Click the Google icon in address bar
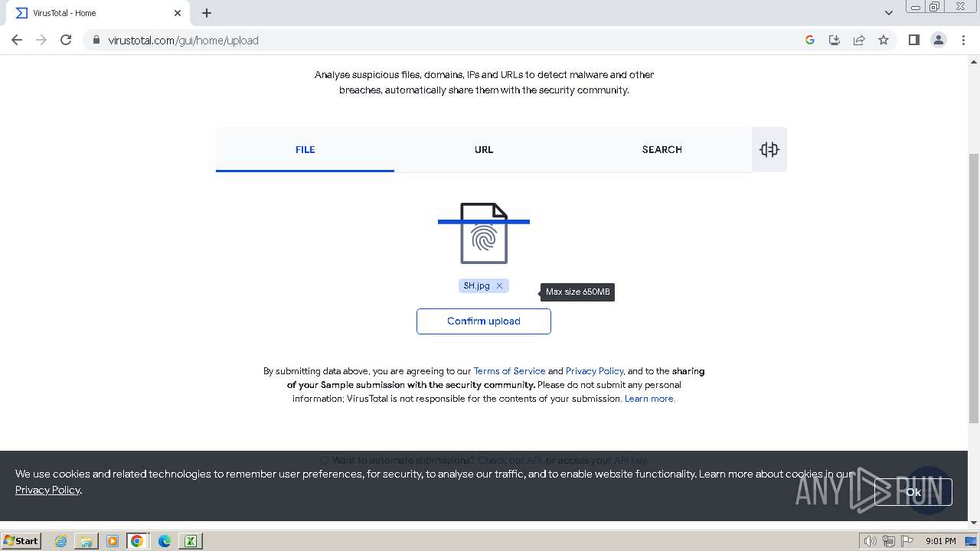The height and width of the screenshot is (551, 980). pyautogui.click(x=810, y=40)
